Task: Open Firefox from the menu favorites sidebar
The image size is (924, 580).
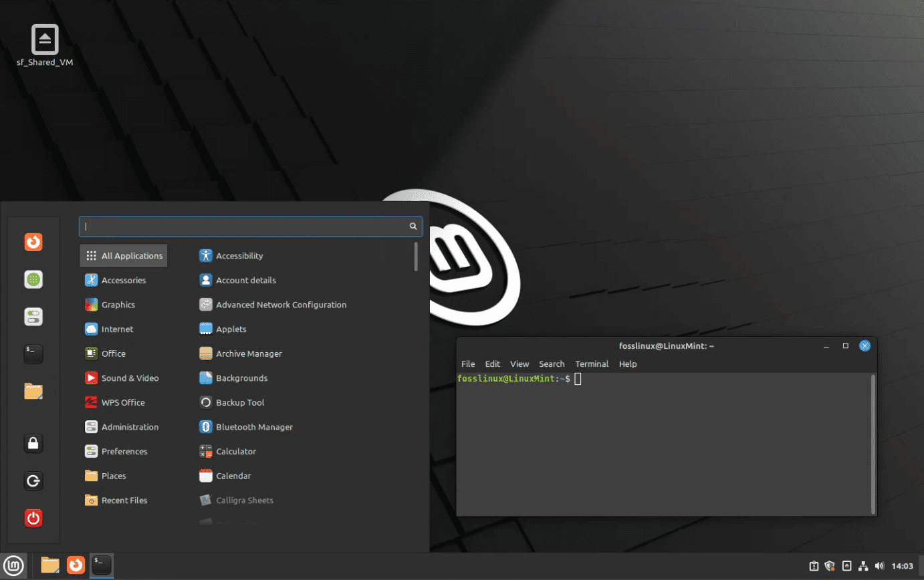Action: [33, 242]
